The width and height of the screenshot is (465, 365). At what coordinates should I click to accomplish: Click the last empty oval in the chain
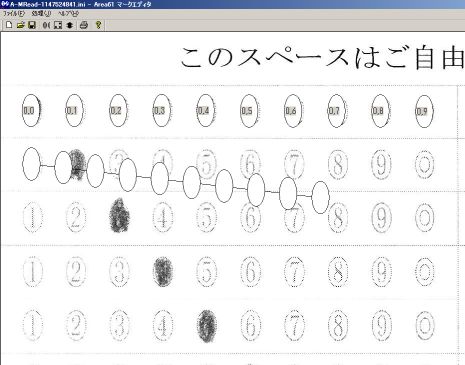pyautogui.click(x=320, y=197)
